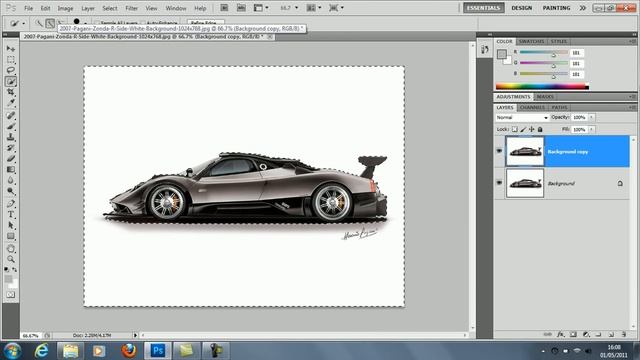Switch to the Masks tab
The image size is (640, 360).
point(545,97)
